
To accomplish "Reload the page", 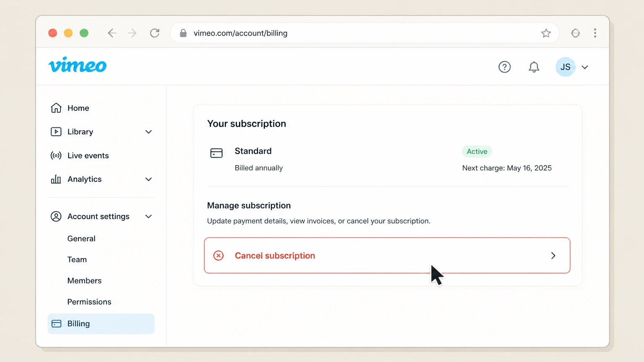I will pos(155,33).
